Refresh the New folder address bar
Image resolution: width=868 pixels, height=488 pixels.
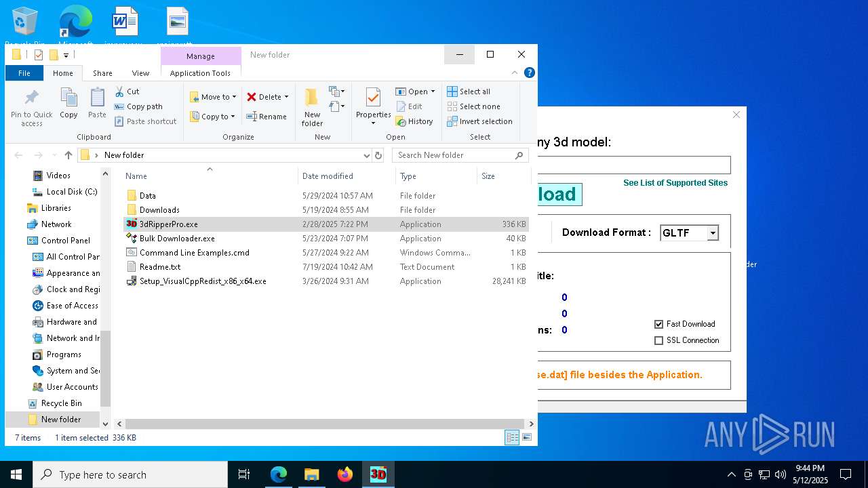coord(378,155)
